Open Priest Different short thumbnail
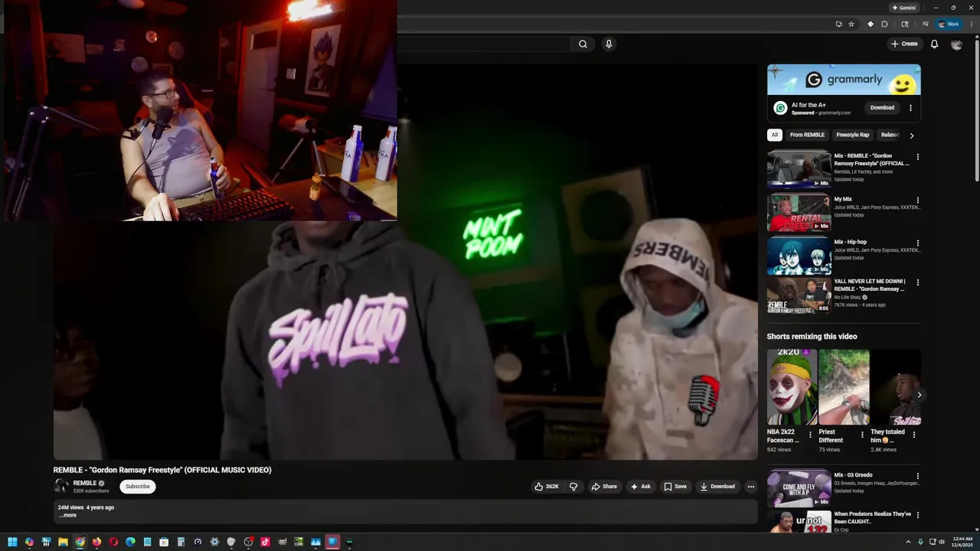The width and height of the screenshot is (980, 551). pos(844,387)
